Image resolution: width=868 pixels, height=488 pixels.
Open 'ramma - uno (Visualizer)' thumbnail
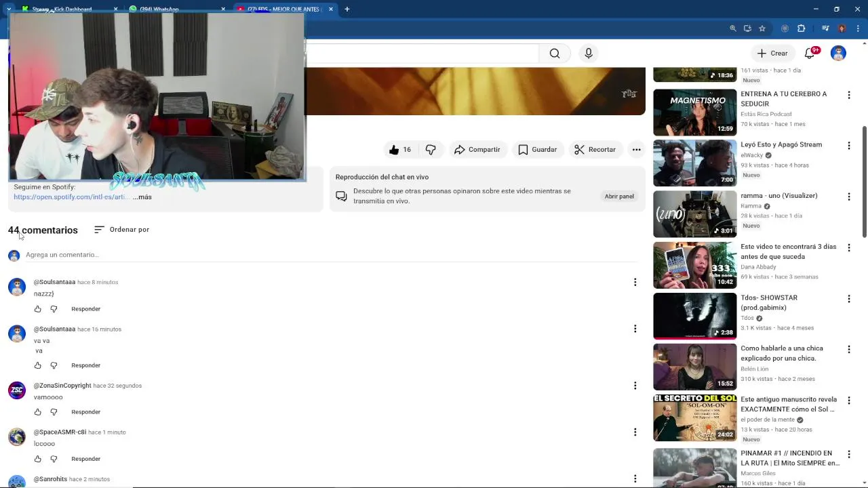(694, 214)
